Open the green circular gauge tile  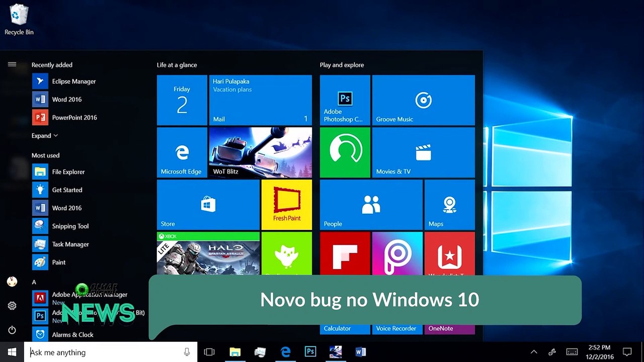point(345,152)
